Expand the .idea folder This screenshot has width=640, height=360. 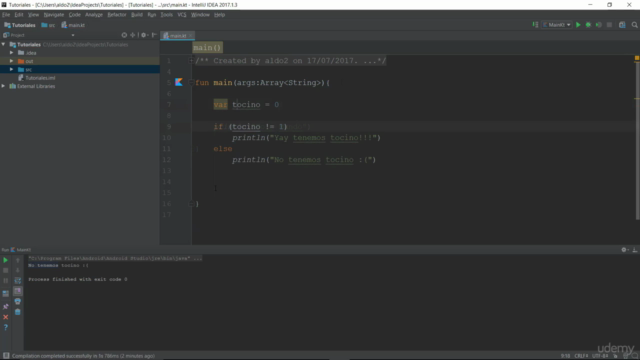tap(11, 53)
